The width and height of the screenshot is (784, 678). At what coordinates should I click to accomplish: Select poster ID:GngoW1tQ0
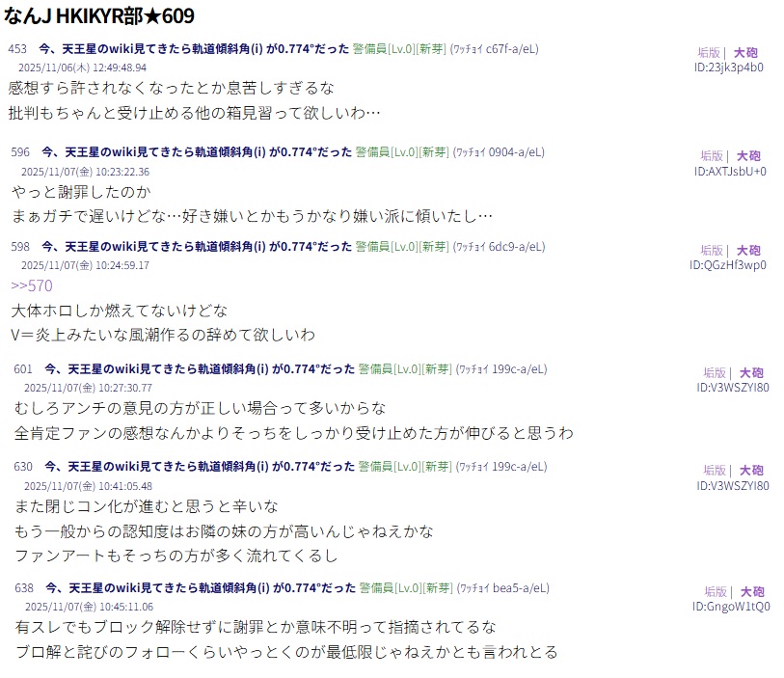(731, 607)
